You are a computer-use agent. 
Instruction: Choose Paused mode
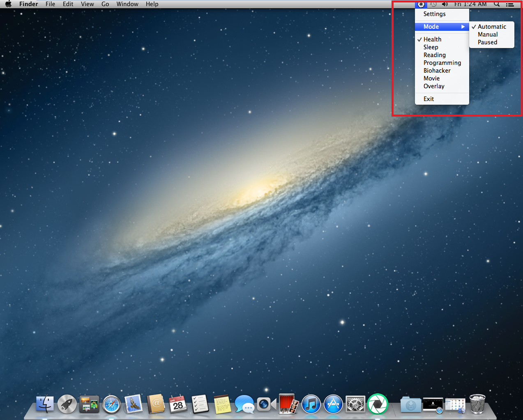tap(492, 42)
